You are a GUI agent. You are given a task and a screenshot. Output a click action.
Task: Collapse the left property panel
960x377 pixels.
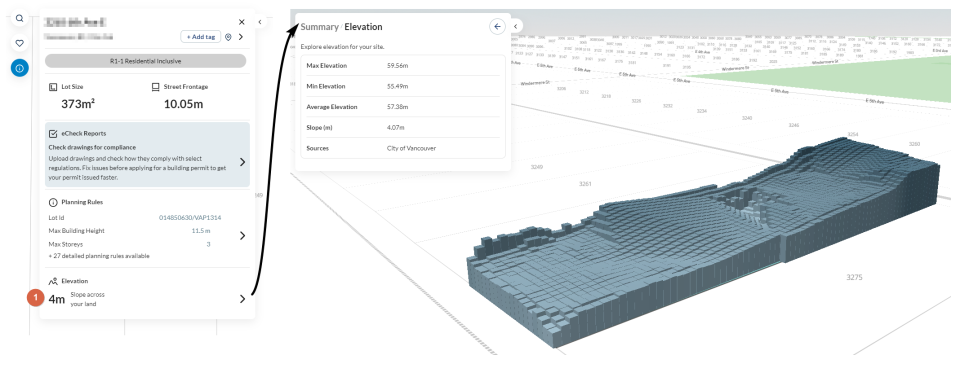pos(260,21)
